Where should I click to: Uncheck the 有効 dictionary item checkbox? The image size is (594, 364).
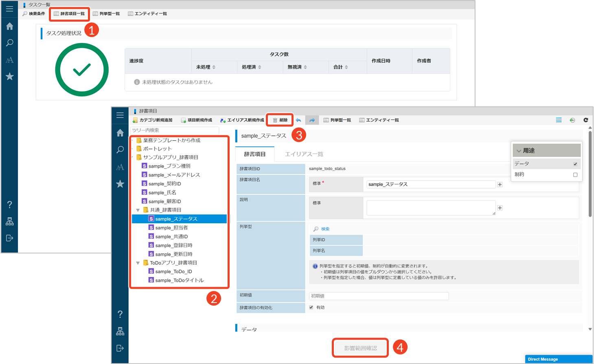pos(311,307)
